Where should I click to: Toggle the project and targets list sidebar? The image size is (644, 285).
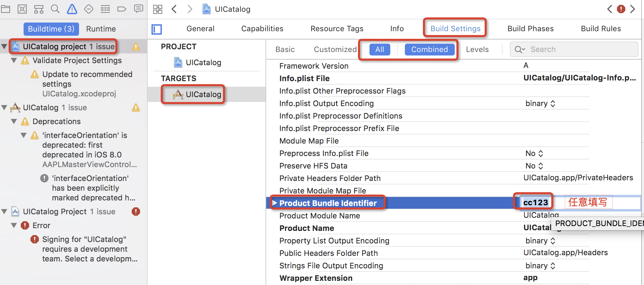coord(157,29)
